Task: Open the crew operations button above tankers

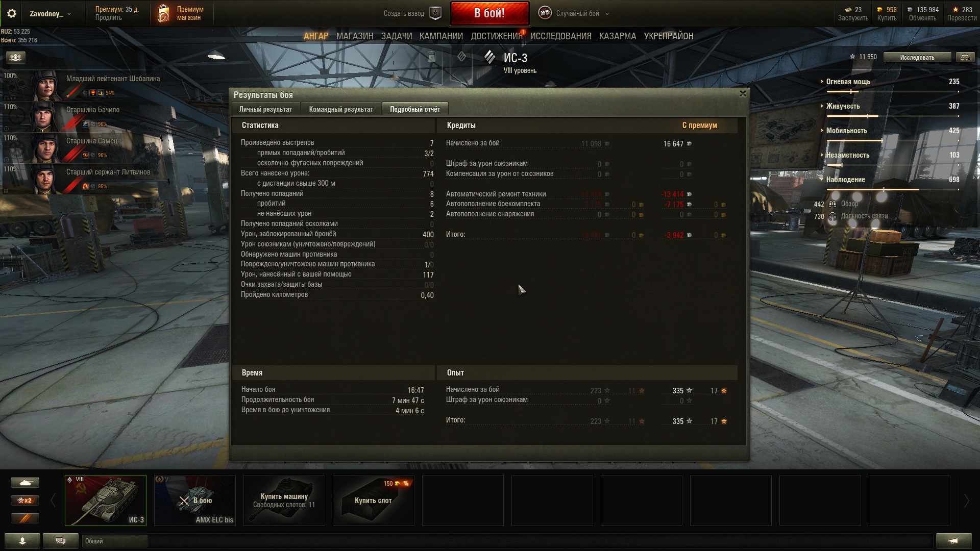Action: click(15, 57)
